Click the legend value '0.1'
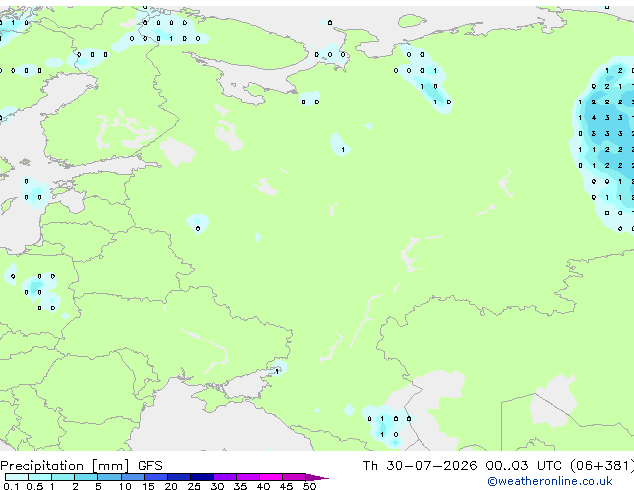Screen dimensions: 634x490 tap(11, 486)
